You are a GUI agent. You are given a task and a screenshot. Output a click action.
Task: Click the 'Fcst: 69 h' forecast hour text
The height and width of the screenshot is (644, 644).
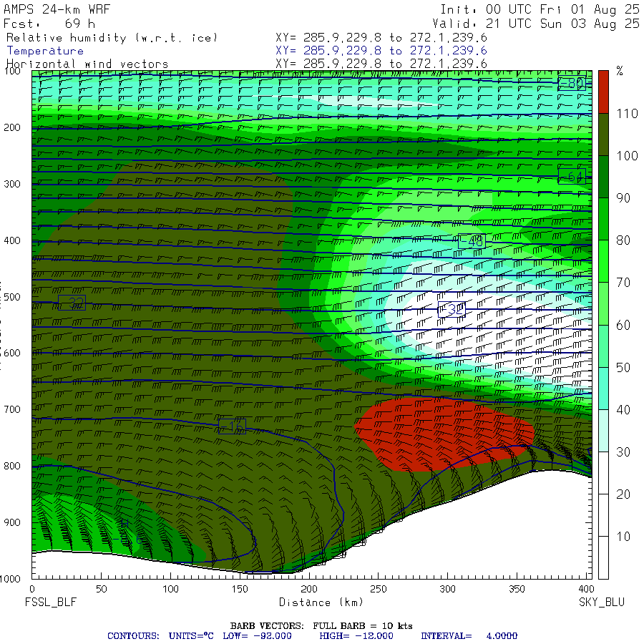click(x=49, y=24)
